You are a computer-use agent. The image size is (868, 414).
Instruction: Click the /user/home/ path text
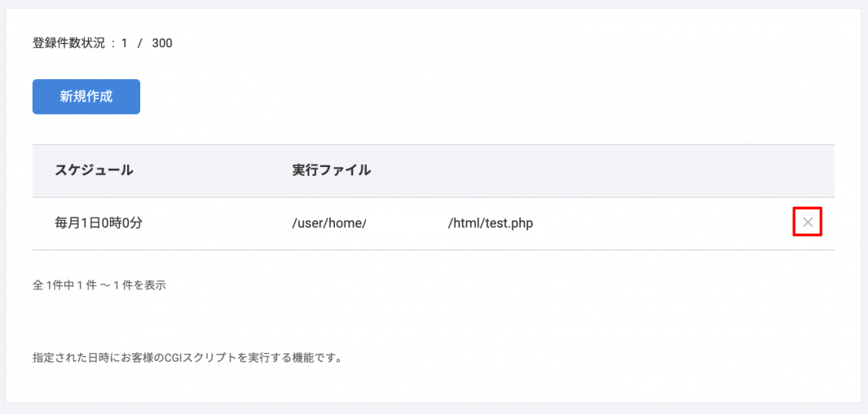point(329,222)
